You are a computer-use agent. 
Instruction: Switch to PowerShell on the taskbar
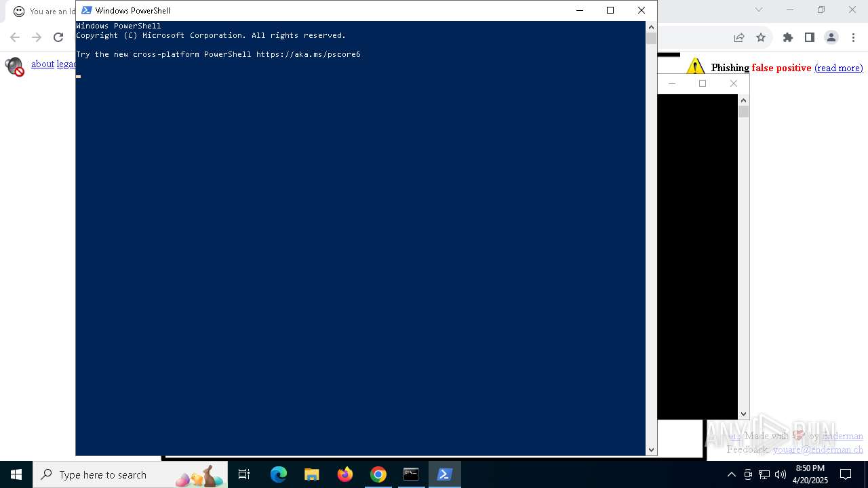coord(445,474)
